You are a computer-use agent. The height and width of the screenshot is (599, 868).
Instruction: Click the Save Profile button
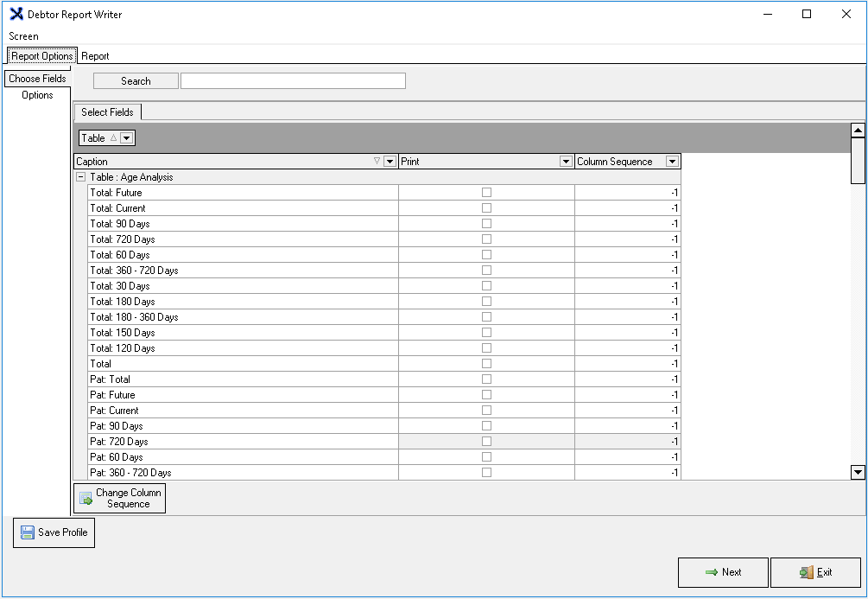(x=54, y=532)
